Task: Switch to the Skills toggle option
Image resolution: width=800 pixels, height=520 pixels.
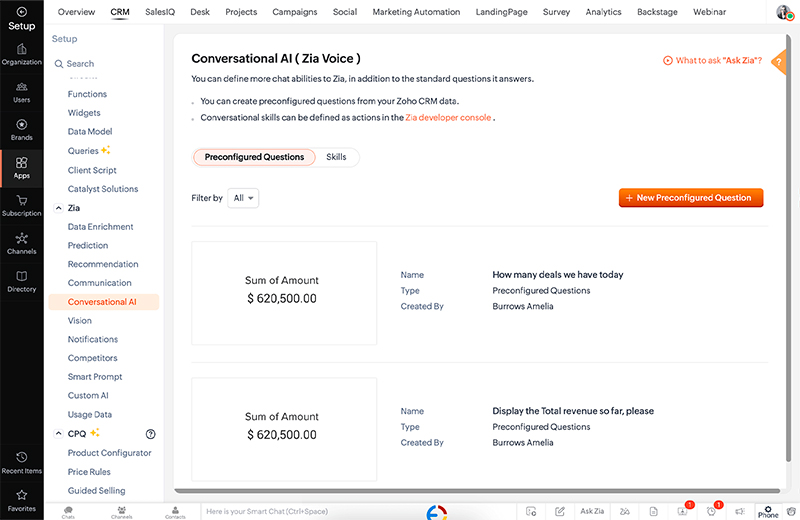Action: click(x=336, y=157)
